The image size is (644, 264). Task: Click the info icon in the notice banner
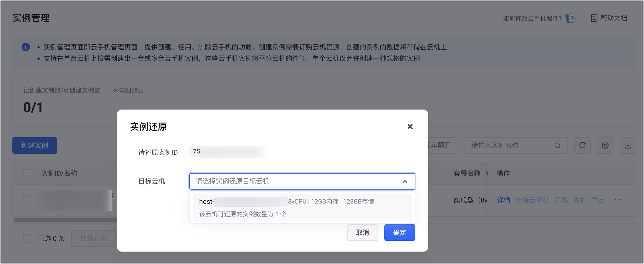pyautogui.click(x=26, y=47)
